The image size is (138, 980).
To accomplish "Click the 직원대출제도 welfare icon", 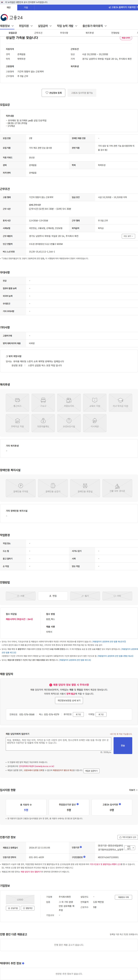I will 43,423.
